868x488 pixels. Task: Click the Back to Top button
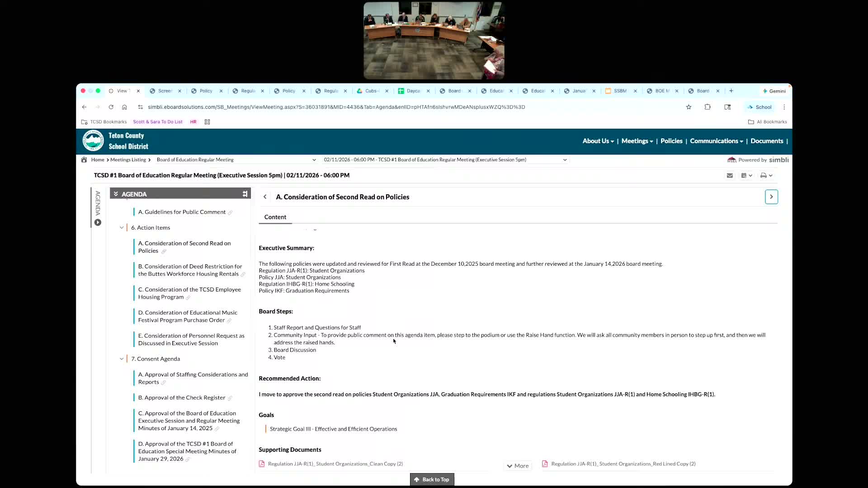tap(432, 479)
